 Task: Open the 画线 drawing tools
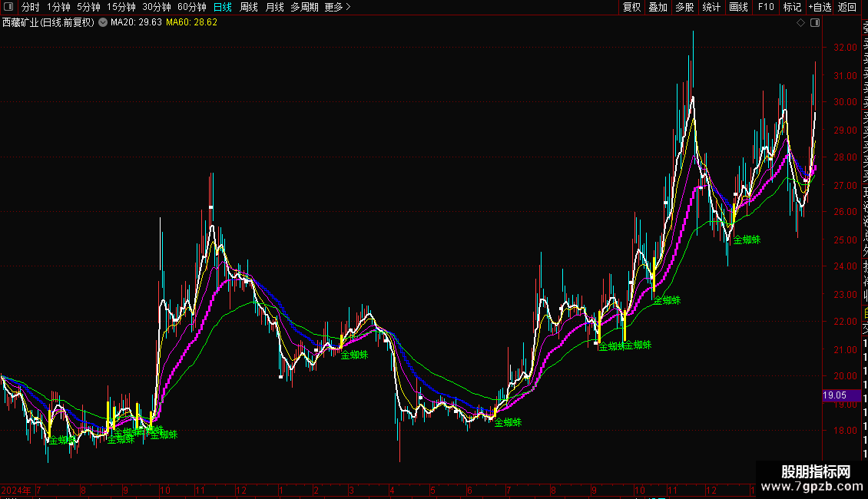(x=738, y=7)
